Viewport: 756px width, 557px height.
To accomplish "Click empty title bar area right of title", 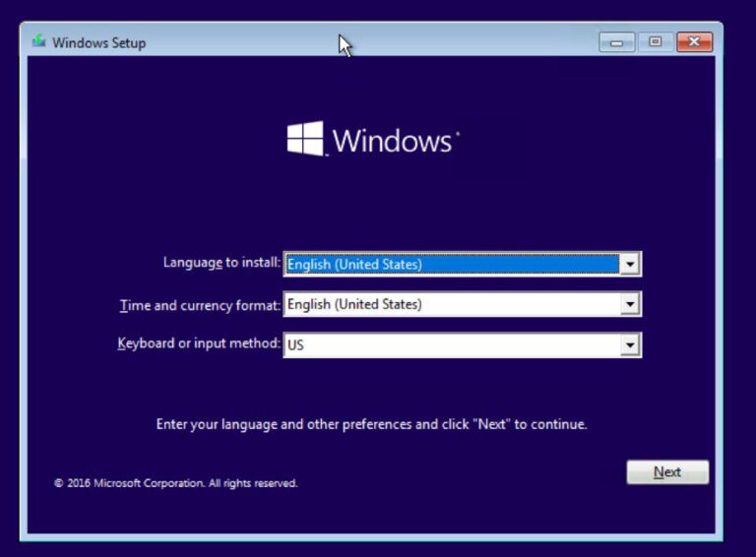I will (x=443, y=42).
